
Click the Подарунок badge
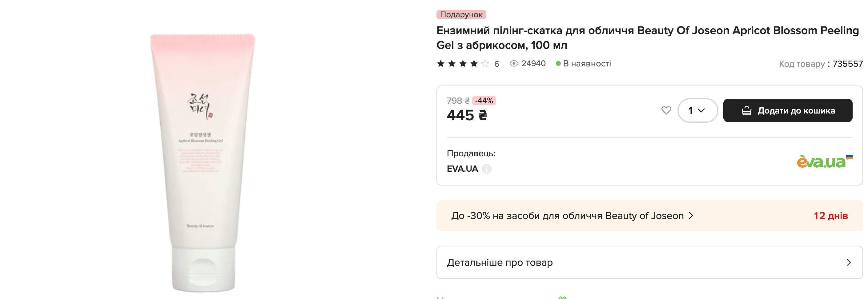coord(461,14)
